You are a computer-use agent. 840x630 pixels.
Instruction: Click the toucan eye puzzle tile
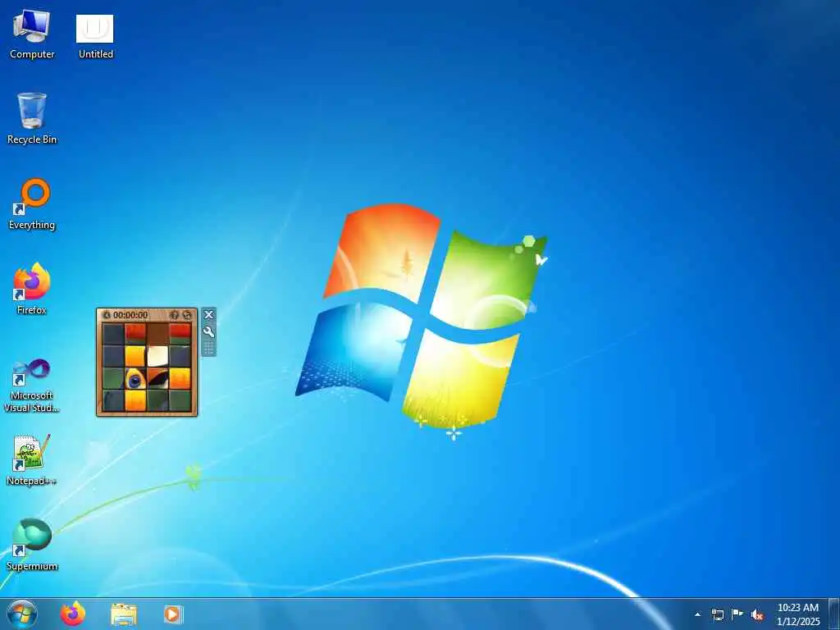point(135,379)
